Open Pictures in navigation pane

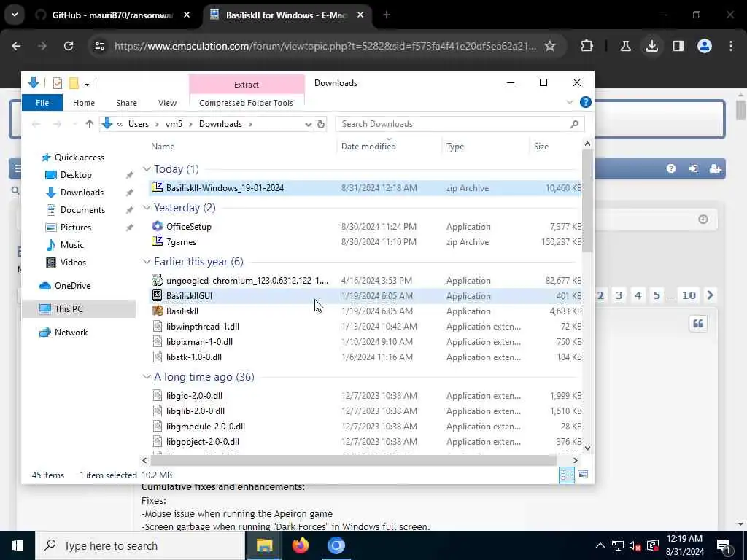point(75,227)
